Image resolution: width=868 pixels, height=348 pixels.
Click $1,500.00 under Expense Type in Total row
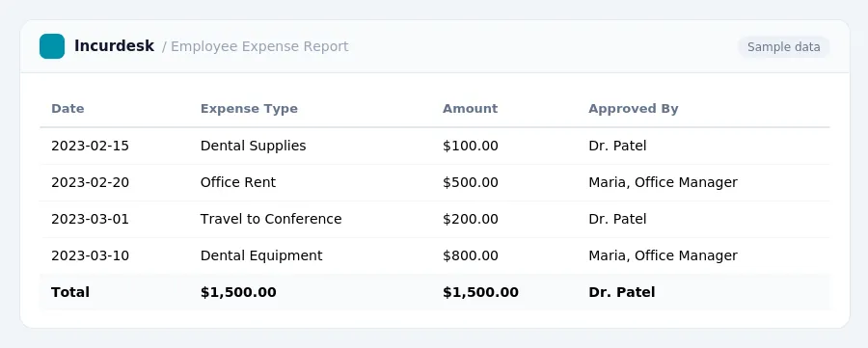(x=238, y=292)
